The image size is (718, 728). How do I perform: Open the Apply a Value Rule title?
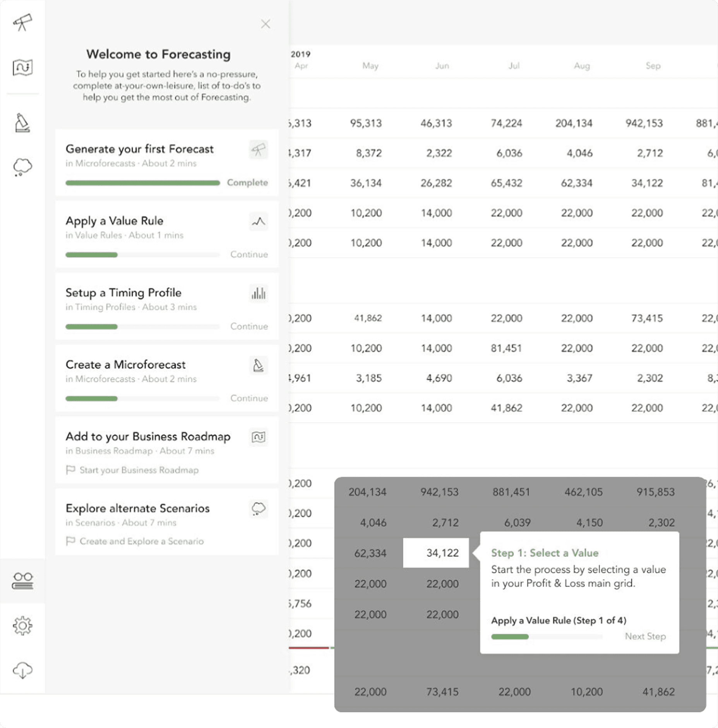point(114,221)
